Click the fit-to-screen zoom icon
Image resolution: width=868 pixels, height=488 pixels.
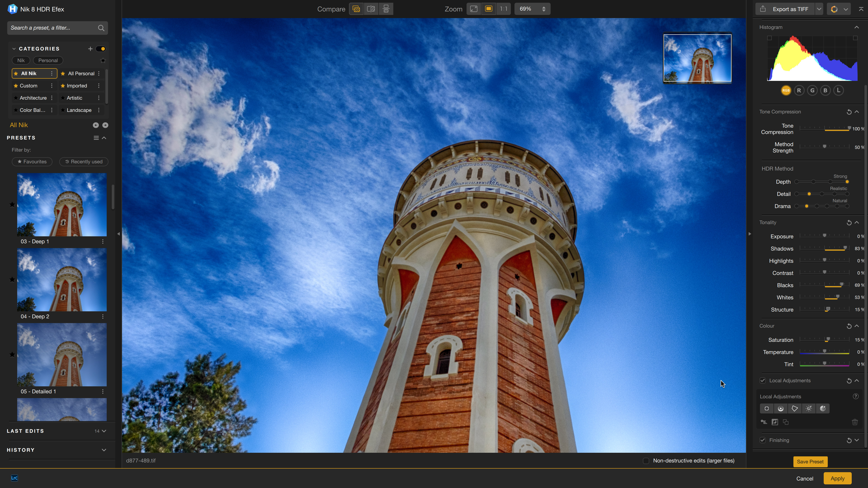click(473, 9)
